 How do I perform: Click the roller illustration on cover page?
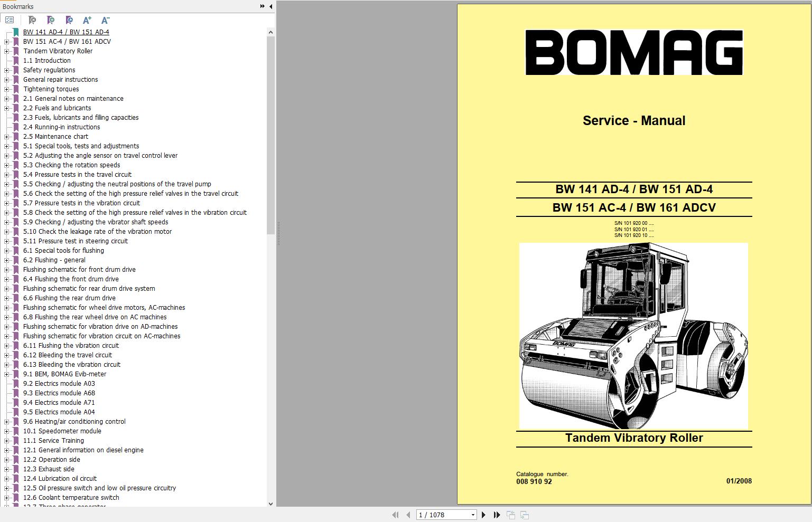point(633,336)
